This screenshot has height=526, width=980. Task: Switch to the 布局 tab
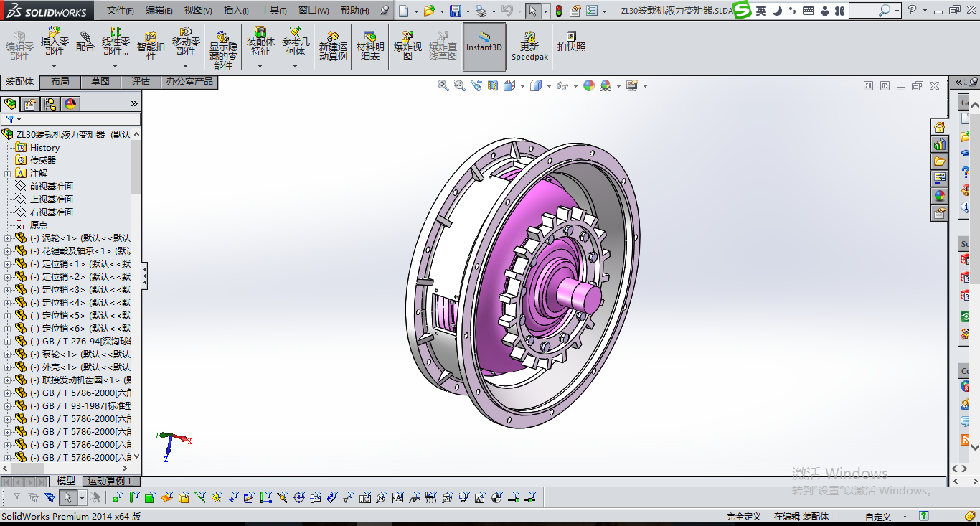coord(60,82)
